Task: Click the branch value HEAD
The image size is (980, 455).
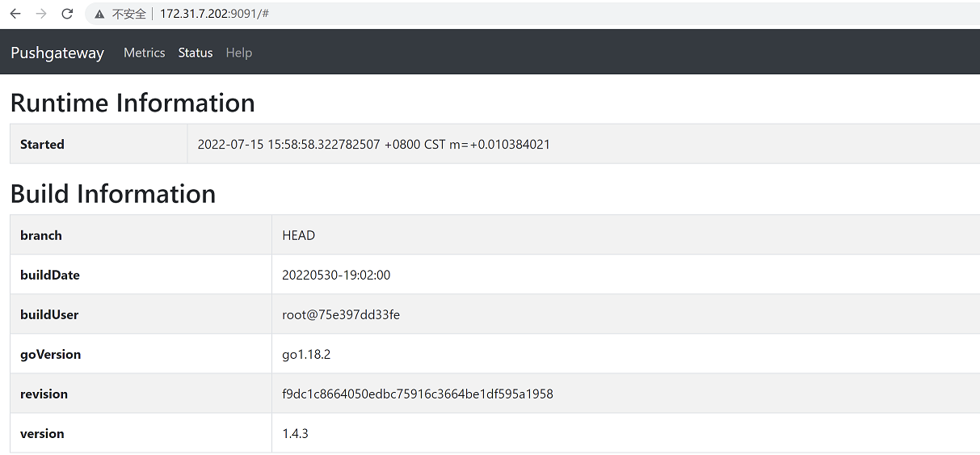Action: pyautogui.click(x=298, y=235)
